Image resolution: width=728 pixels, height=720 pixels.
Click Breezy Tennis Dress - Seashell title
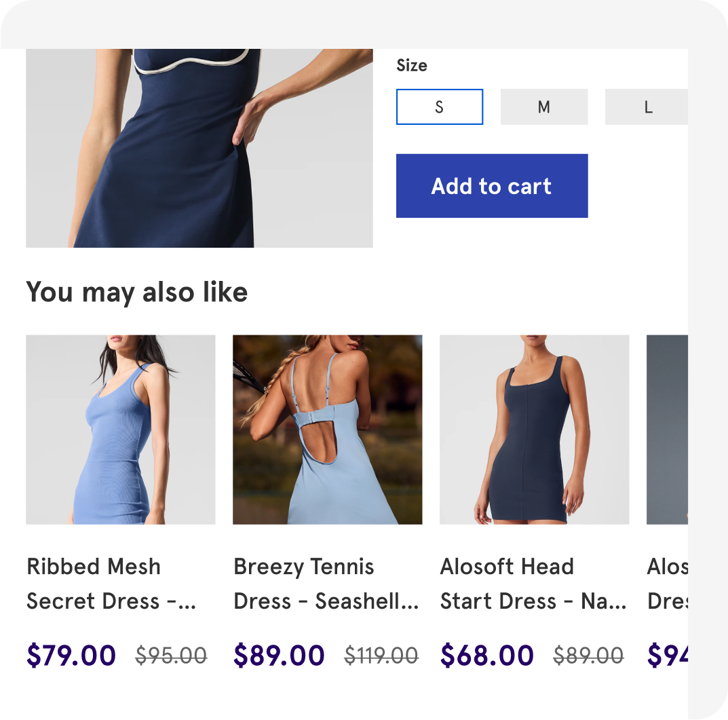pyautogui.click(x=326, y=584)
